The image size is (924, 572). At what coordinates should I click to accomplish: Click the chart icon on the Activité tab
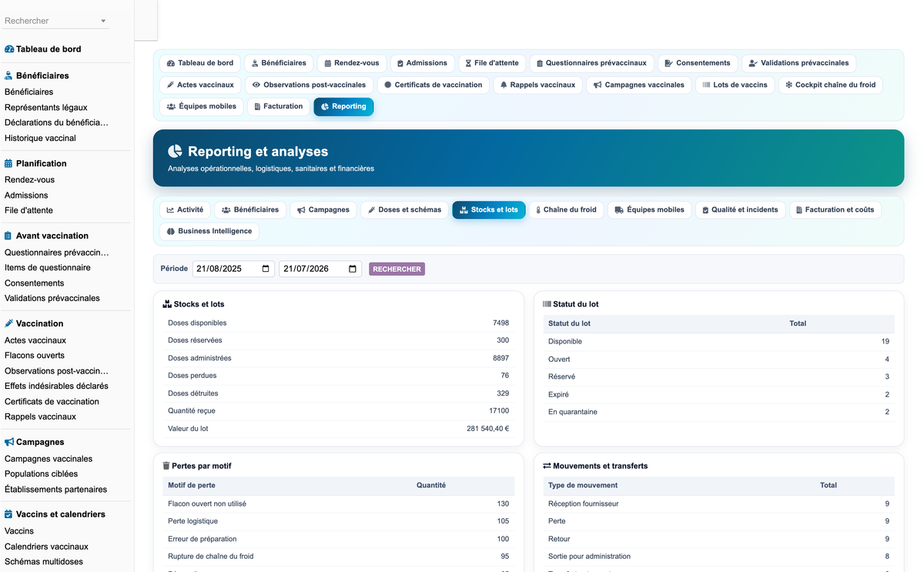click(170, 209)
